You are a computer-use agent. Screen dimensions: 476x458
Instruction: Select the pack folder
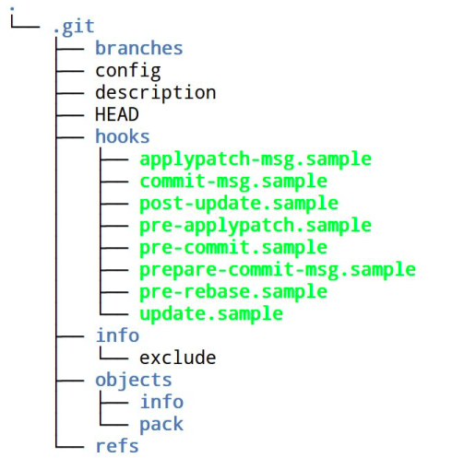coord(161,425)
